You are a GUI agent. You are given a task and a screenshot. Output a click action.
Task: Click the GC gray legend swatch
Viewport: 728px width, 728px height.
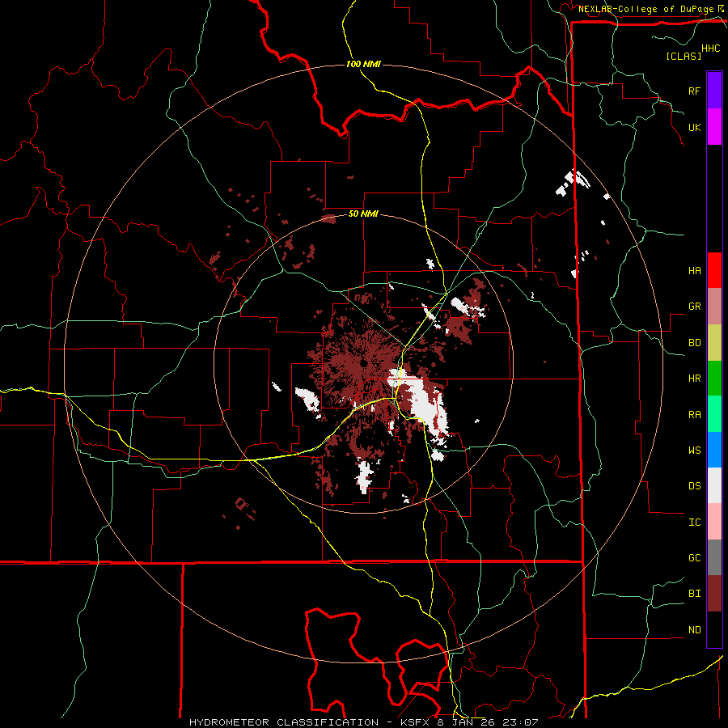[x=714, y=557]
